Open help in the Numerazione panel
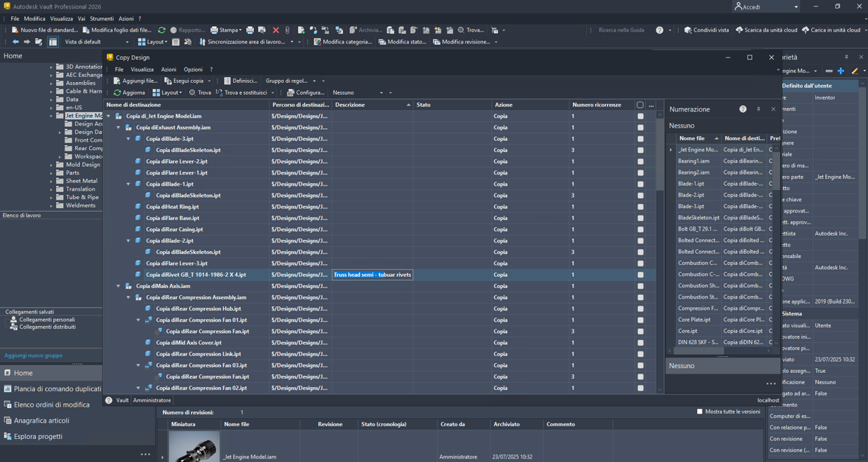 click(x=742, y=109)
